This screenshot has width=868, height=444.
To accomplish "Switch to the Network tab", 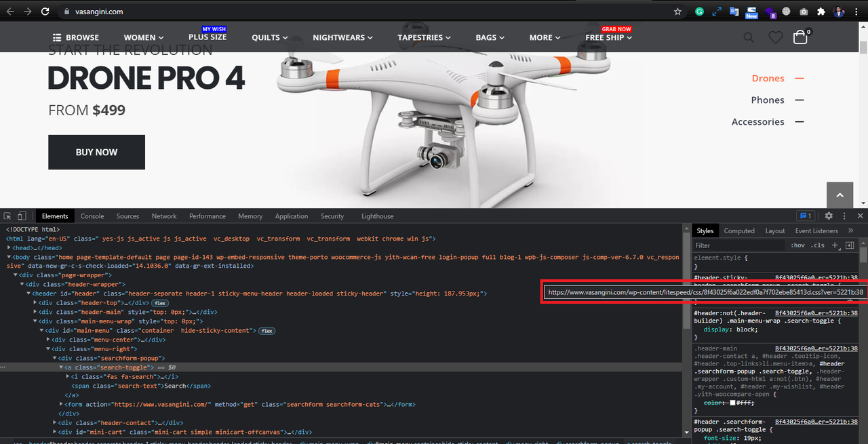I will coord(164,216).
